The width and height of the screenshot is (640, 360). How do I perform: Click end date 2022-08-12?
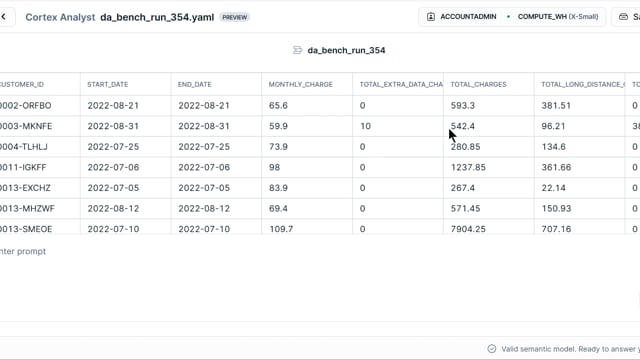point(204,209)
